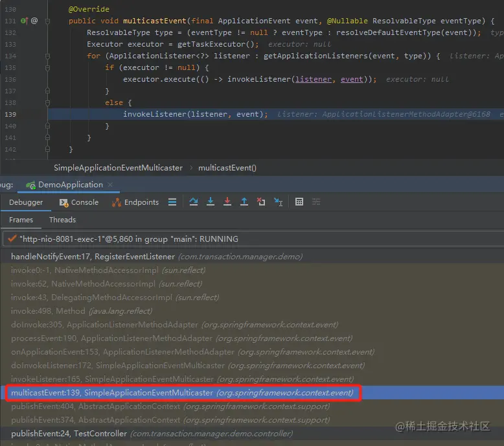Click the SimpleApplicationEventMulticaster breadcrumb
Screen dimensions: 504x446
tap(118, 168)
